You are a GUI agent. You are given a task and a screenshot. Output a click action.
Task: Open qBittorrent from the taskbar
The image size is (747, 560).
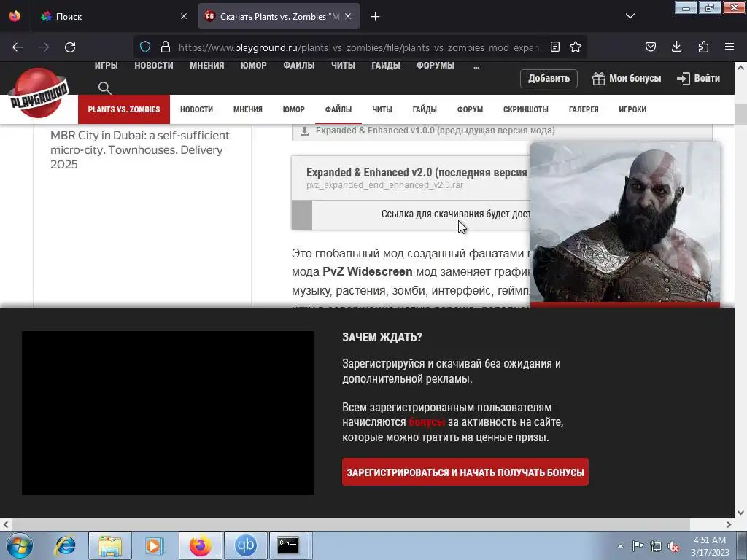pos(245,545)
